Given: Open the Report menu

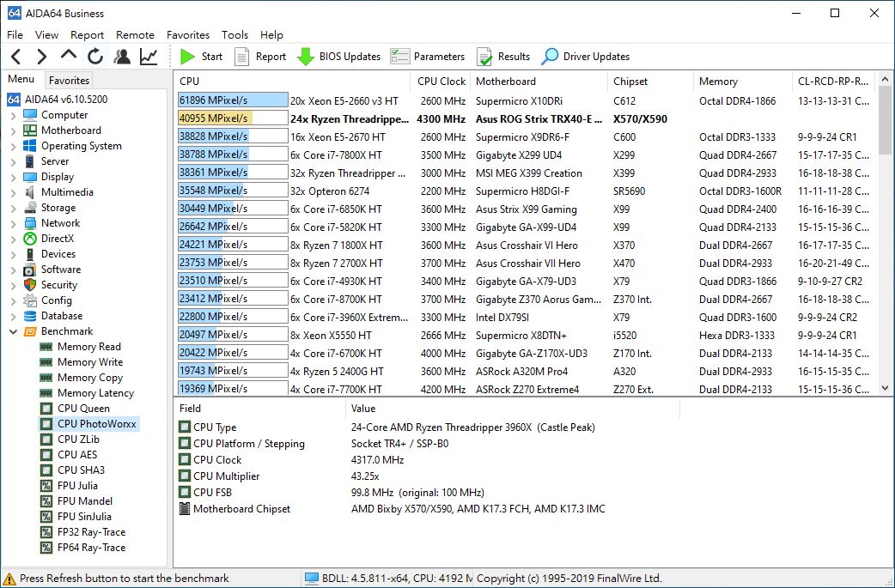Looking at the screenshot, I should coord(87,35).
